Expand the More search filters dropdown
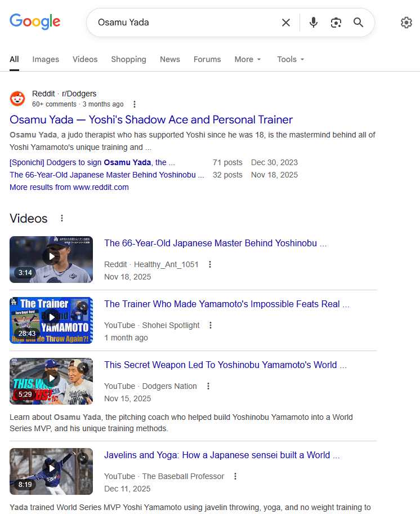Screen dimensions: 420x514 [248, 59]
